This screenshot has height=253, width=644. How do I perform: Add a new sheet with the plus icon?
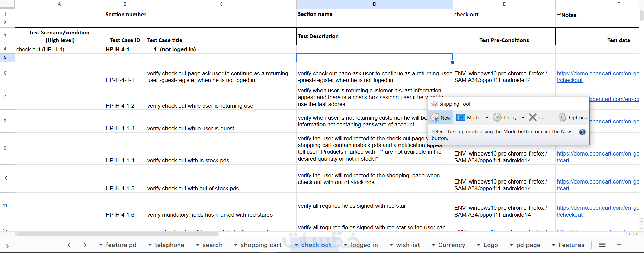[x=619, y=245]
